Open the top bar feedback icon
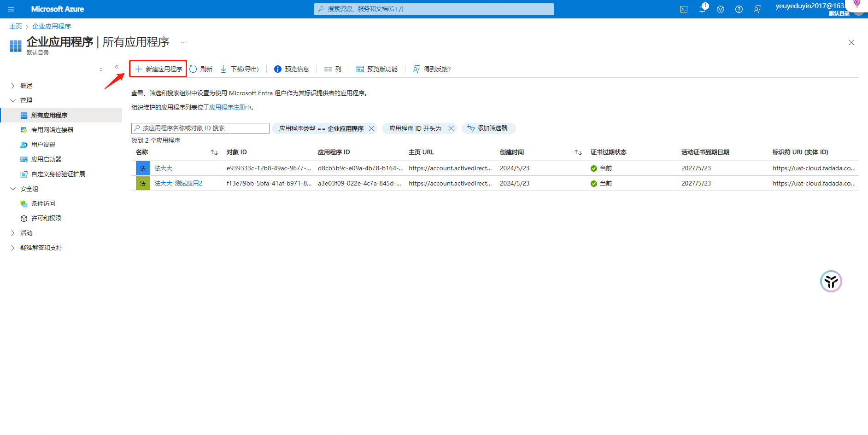Image resolution: width=868 pixels, height=435 pixels. tap(757, 9)
